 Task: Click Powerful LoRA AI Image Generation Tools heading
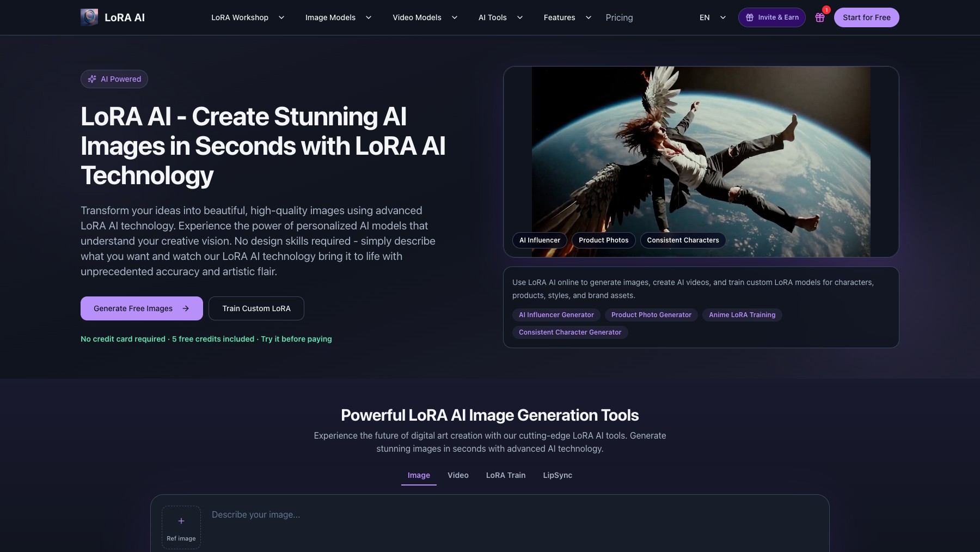pos(490,415)
